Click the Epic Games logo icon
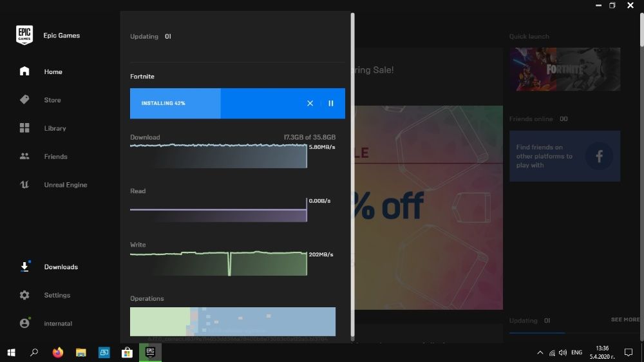644x362 pixels. click(24, 35)
